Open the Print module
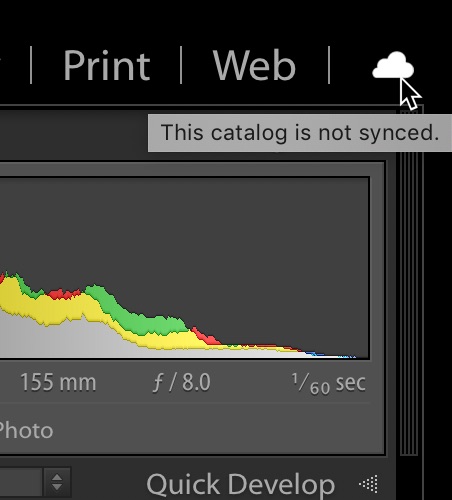This screenshot has width=452, height=500. pos(107,65)
